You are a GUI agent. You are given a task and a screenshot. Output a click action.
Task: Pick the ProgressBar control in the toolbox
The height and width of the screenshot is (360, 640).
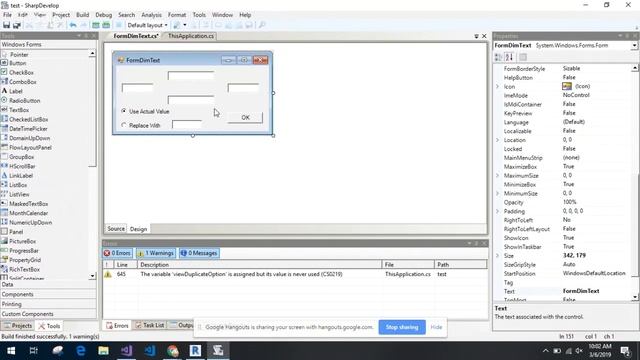[x=24, y=251]
